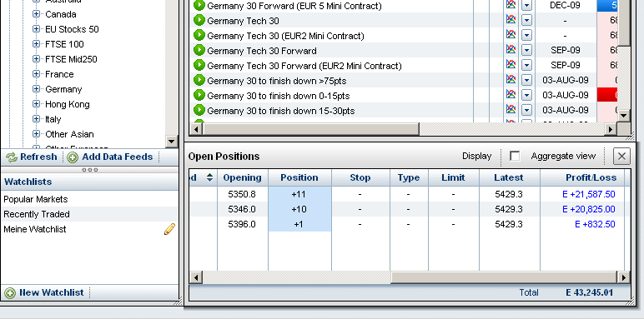Screen dimensions: 644x319
Task: Click the green trade icon for Germany Tech 30
Action: tap(199, 21)
